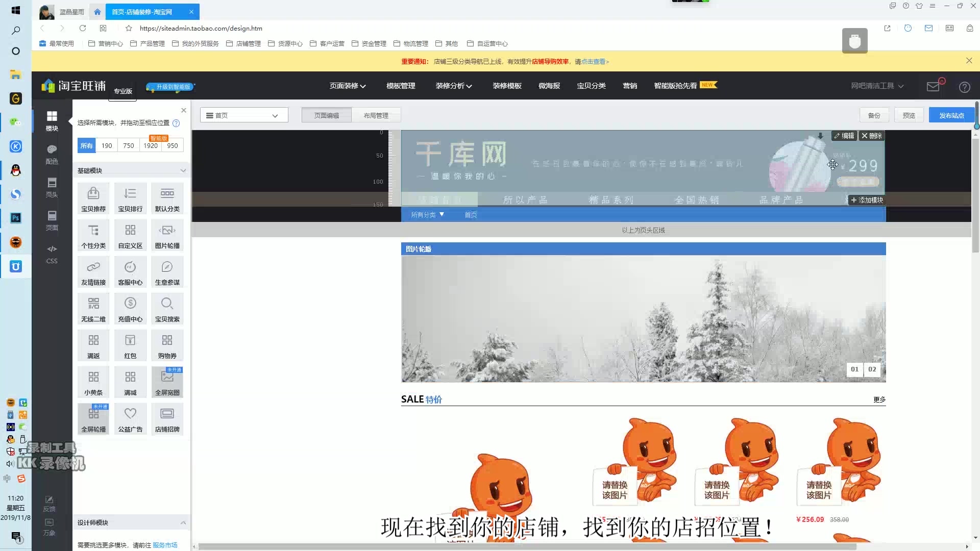Select the 全屏宽图 module icon

pos(167,382)
